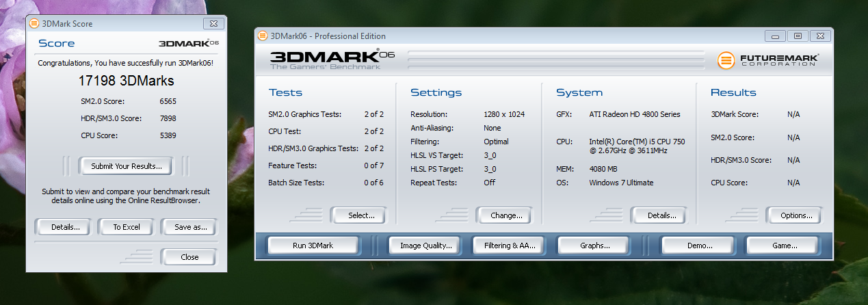The width and height of the screenshot is (868, 305).
Task: Export results with To Excel button
Action: tap(127, 227)
